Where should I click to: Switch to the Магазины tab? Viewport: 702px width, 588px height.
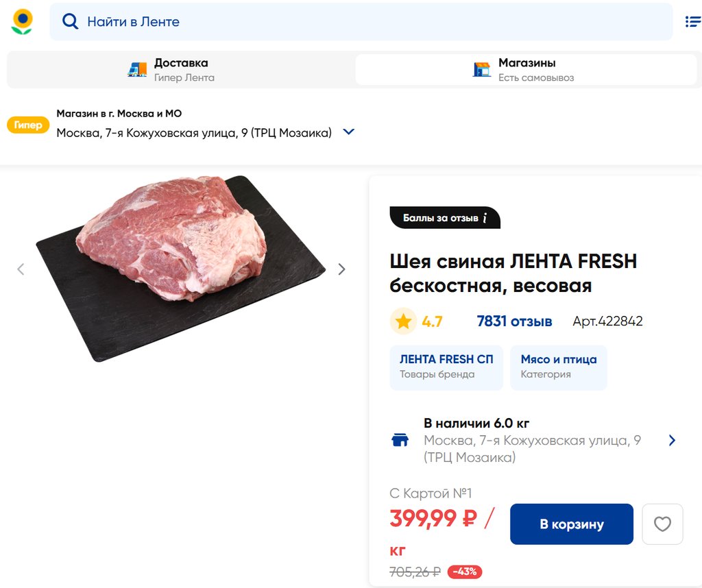(x=526, y=69)
